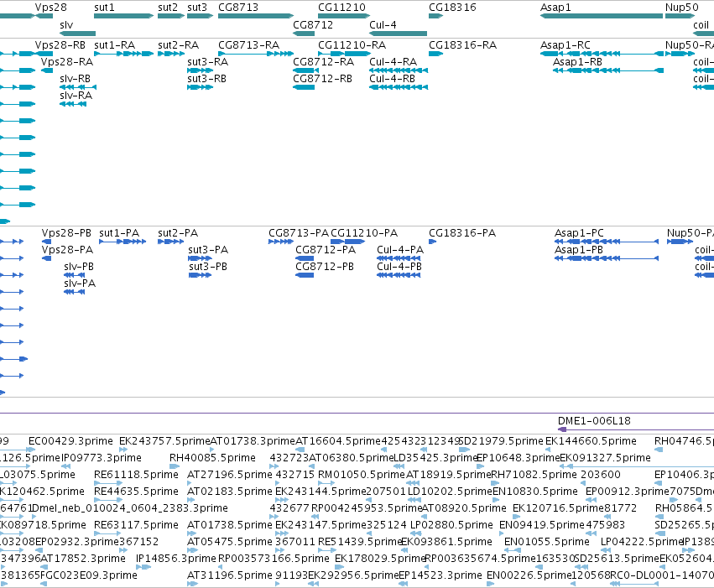
Task: Select the sut3-RB transcript label
Action: (x=206, y=79)
